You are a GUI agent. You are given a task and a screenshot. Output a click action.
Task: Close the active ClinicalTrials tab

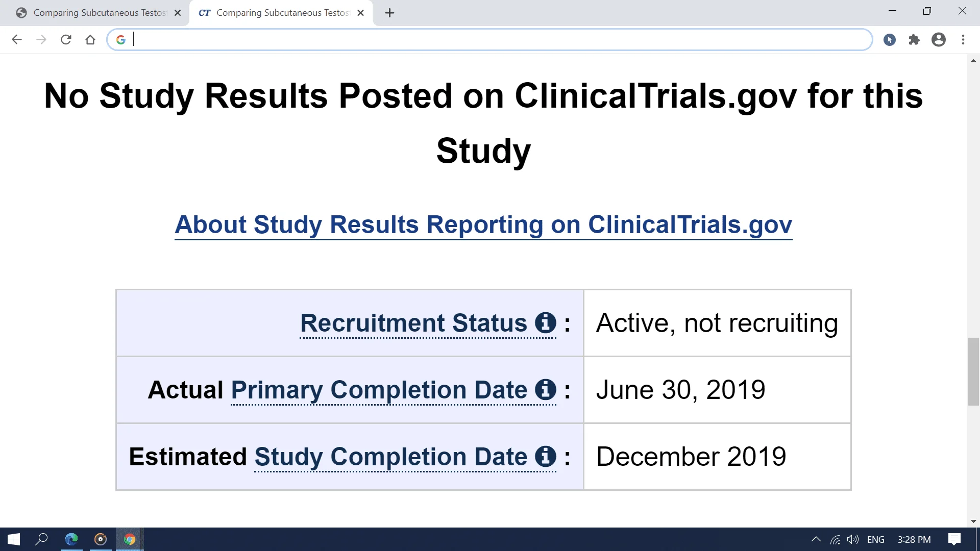pyautogui.click(x=360, y=13)
